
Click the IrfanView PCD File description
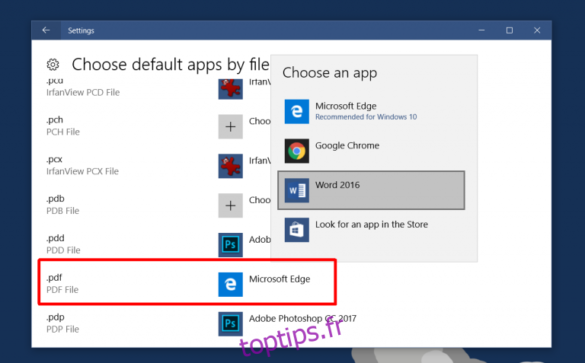83,93
